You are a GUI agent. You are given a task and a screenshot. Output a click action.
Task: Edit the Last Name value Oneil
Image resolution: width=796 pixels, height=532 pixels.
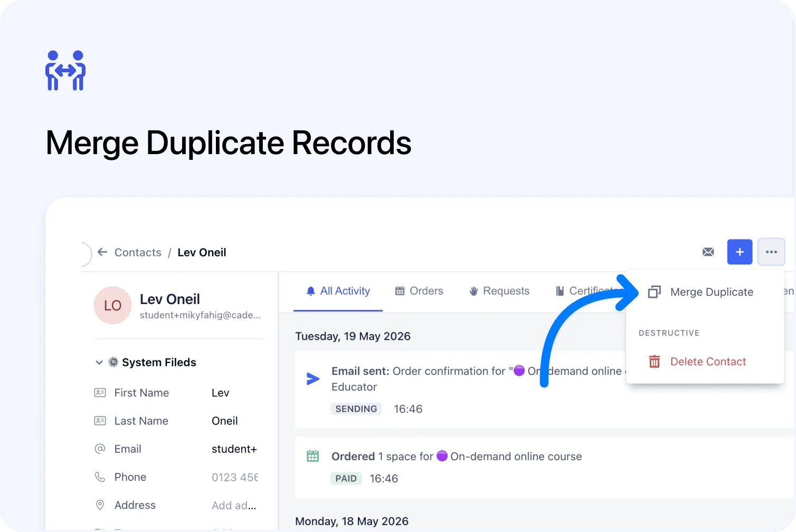(x=224, y=421)
